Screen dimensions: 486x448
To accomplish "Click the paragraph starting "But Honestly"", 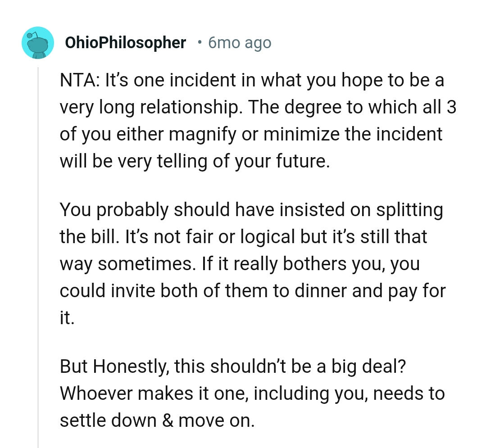I will [x=252, y=393].
